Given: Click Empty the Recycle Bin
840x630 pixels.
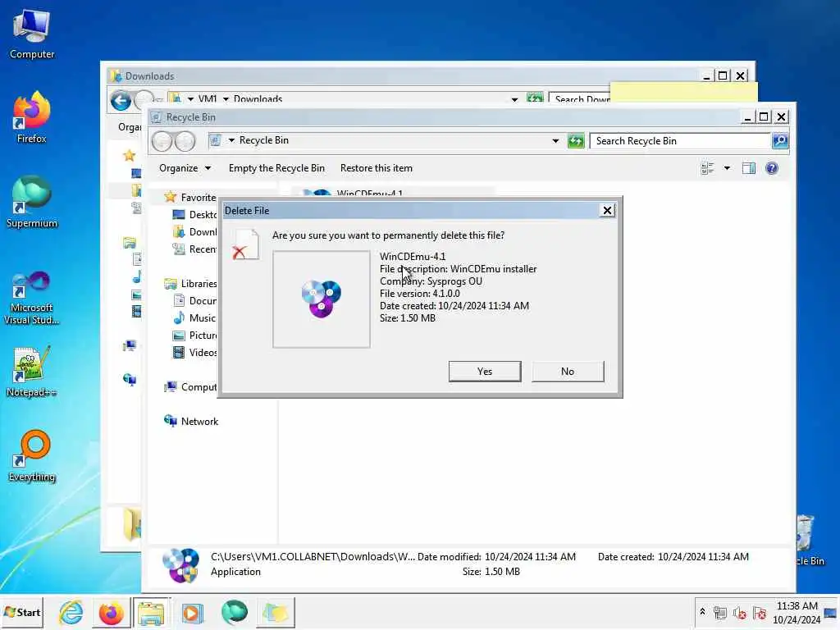Looking at the screenshot, I should click(276, 168).
